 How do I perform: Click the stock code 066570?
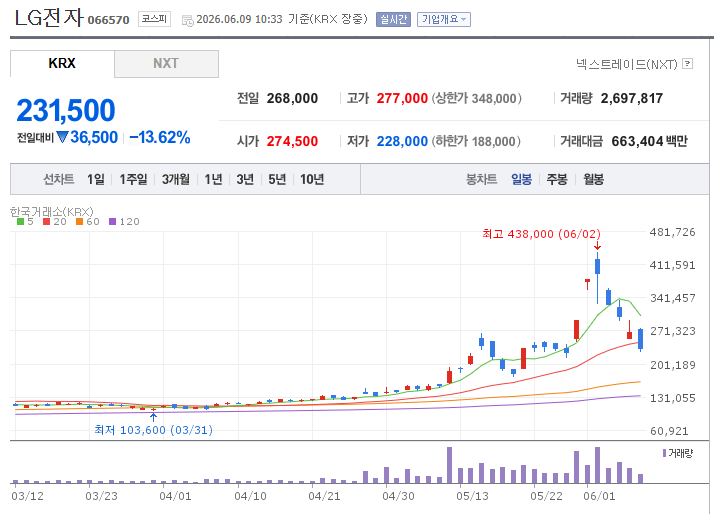[x=108, y=20]
